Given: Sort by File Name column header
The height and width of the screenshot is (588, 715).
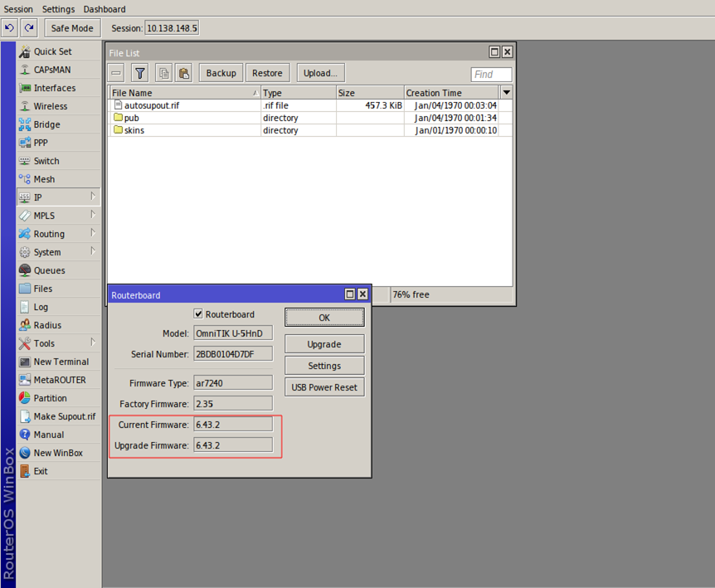Looking at the screenshot, I should (185, 93).
